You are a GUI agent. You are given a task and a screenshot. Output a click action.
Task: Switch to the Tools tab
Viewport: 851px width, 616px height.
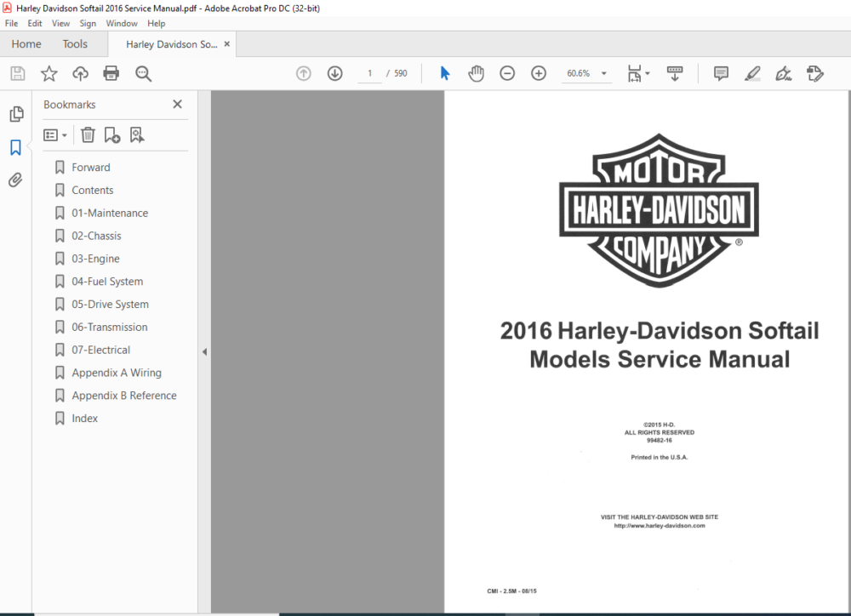75,44
